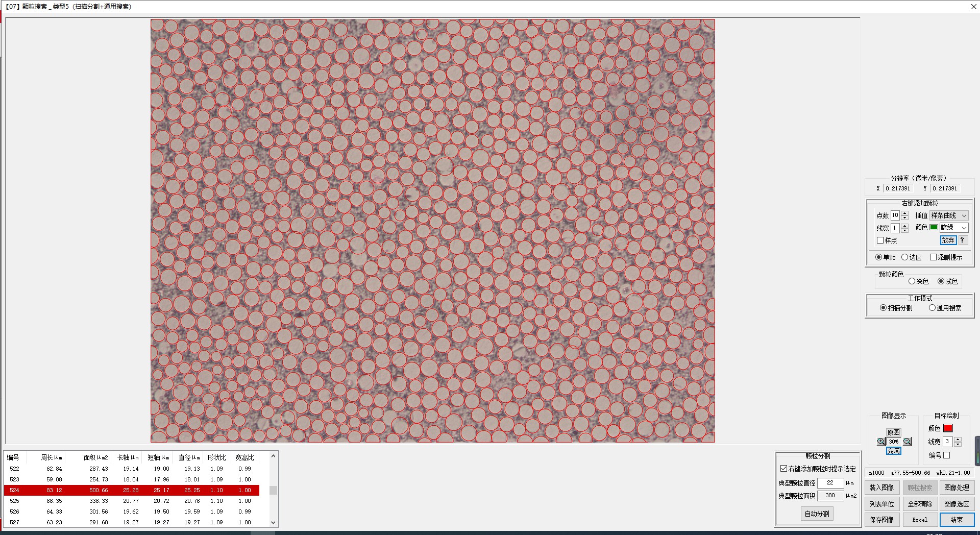Decrease the 点数 point count stepper
Image resolution: width=980 pixels, height=535 pixels.
[x=905, y=218]
